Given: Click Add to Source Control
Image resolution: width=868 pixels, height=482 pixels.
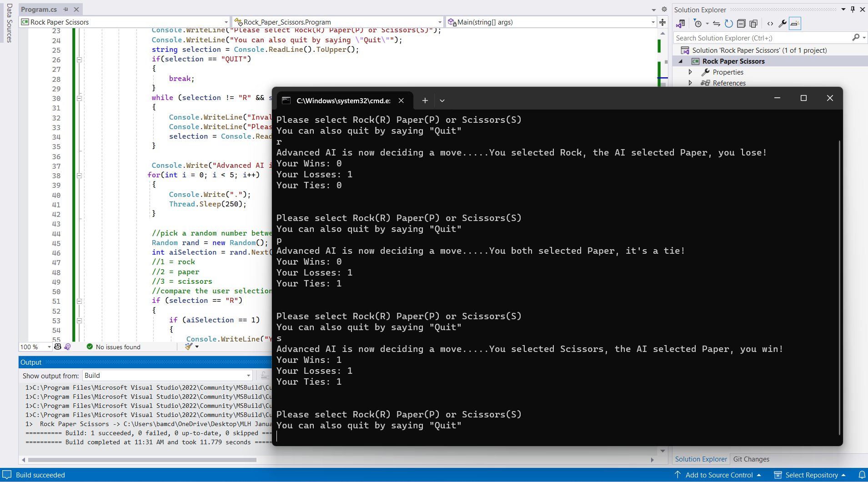Looking at the screenshot, I should tap(718, 475).
